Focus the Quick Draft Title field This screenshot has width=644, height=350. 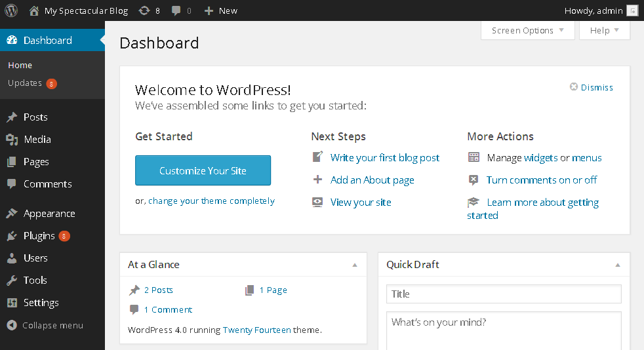point(504,294)
